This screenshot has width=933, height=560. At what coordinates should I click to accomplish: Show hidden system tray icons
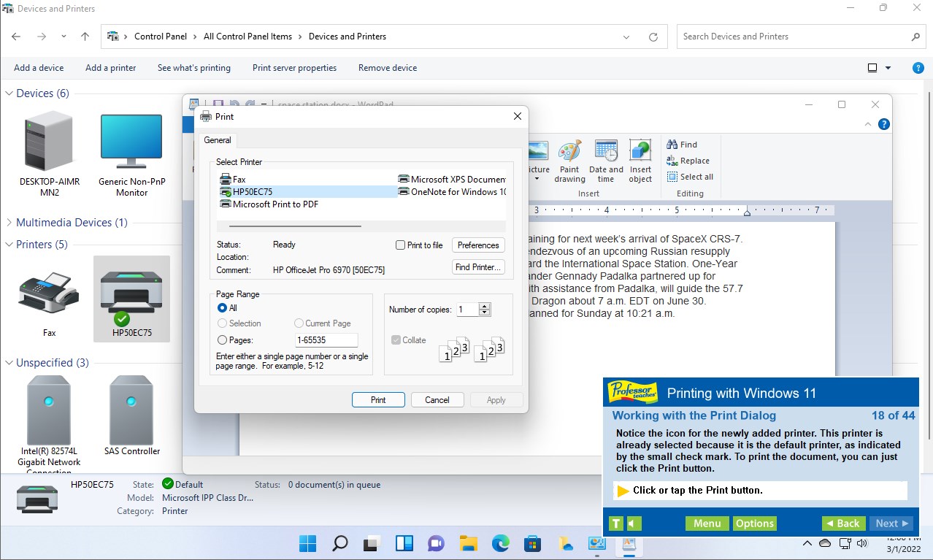(x=807, y=543)
